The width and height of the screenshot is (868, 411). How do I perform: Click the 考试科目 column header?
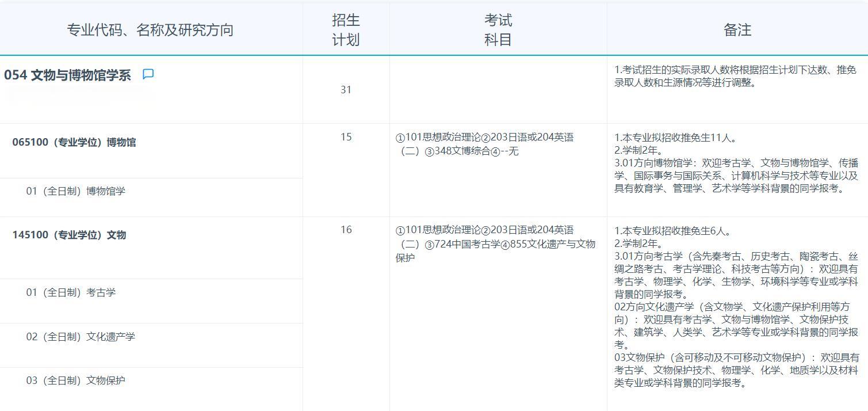(x=498, y=28)
